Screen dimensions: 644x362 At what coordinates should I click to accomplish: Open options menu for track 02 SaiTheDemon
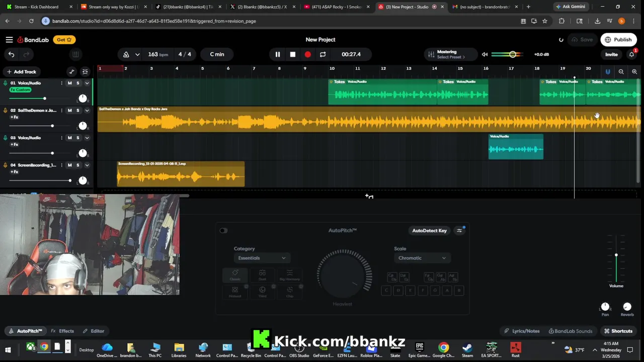(x=62, y=110)
